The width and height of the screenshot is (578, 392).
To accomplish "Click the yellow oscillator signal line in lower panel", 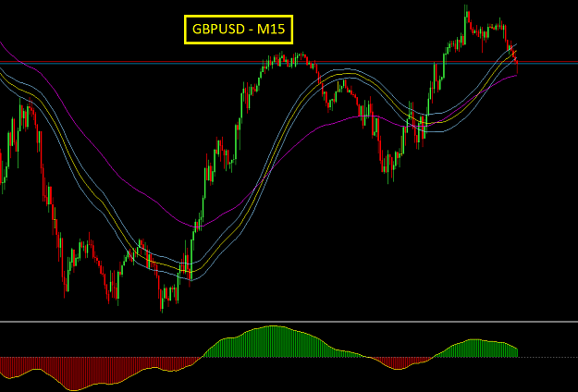I will [273, 326].
